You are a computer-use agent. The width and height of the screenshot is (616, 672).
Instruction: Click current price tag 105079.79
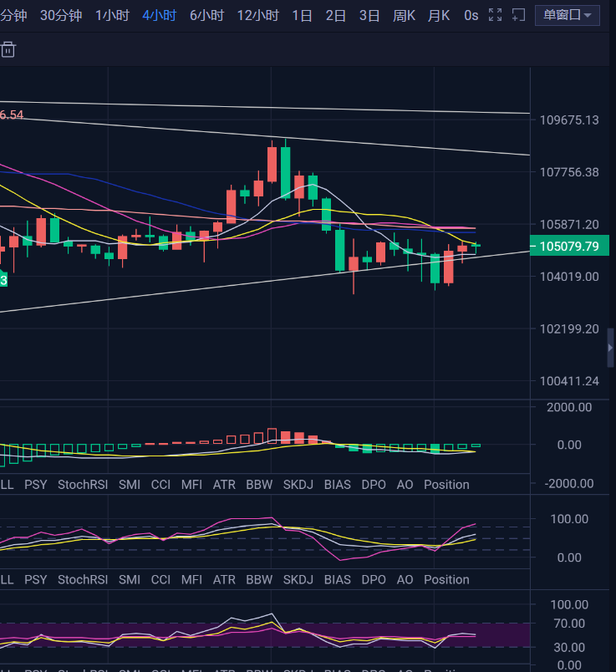569,246
